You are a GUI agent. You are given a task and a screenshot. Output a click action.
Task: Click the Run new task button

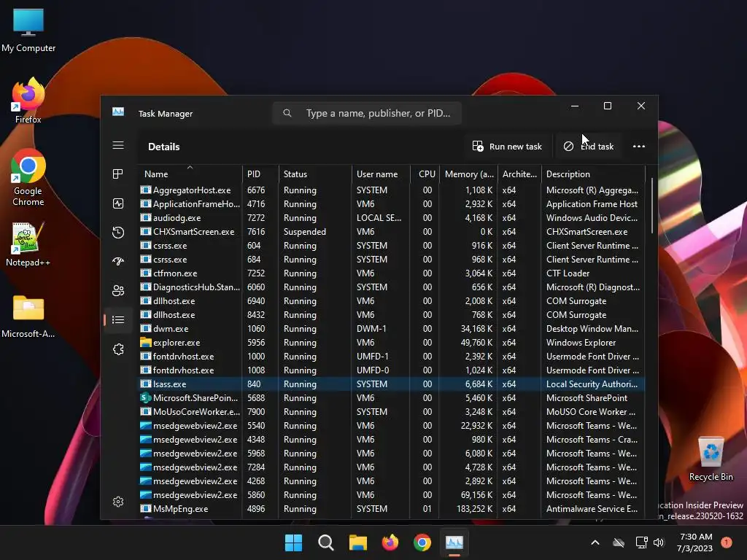[x=507, y=146]
